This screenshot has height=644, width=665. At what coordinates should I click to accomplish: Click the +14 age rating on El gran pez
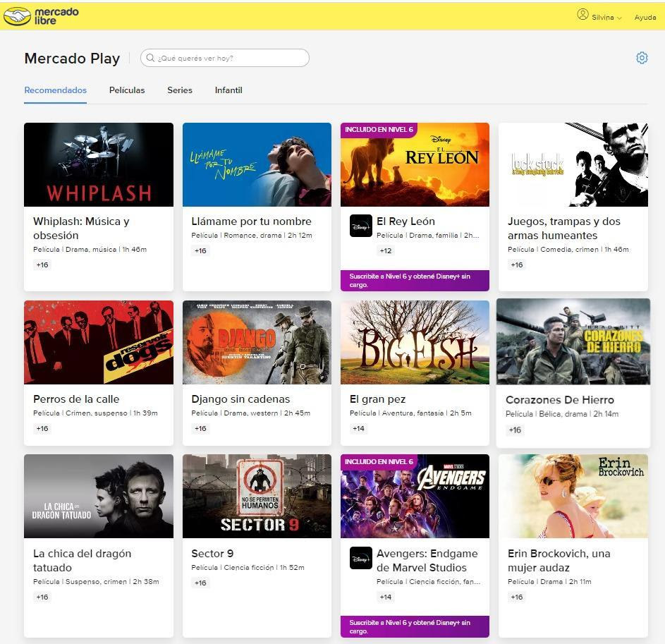[x=358, y=428]
